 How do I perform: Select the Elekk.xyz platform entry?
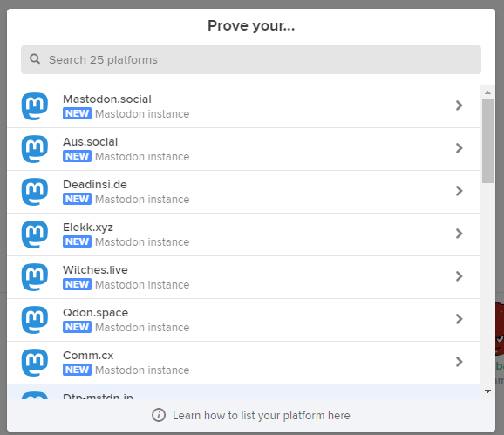pyautogui.click(x=243, y=234)
